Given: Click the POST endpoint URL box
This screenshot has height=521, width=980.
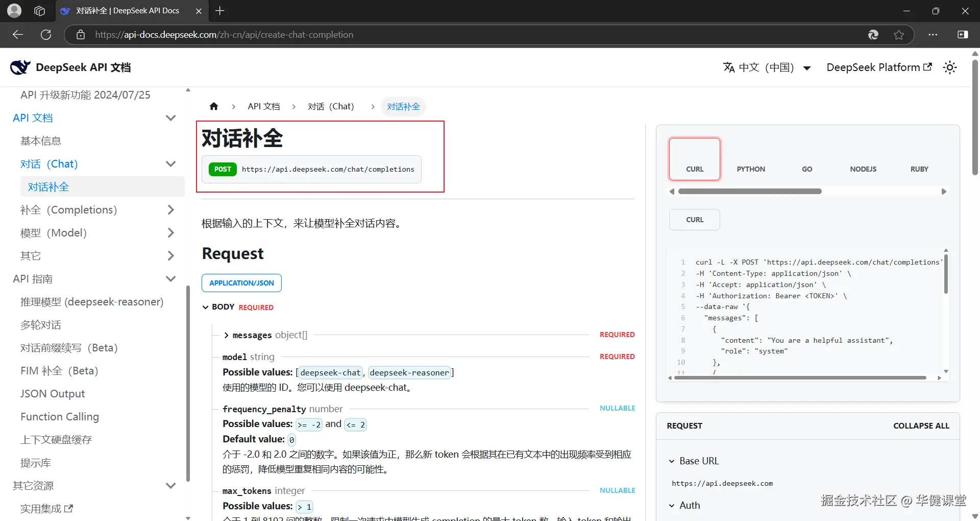Looking at the screenshot, I should 311,169.
